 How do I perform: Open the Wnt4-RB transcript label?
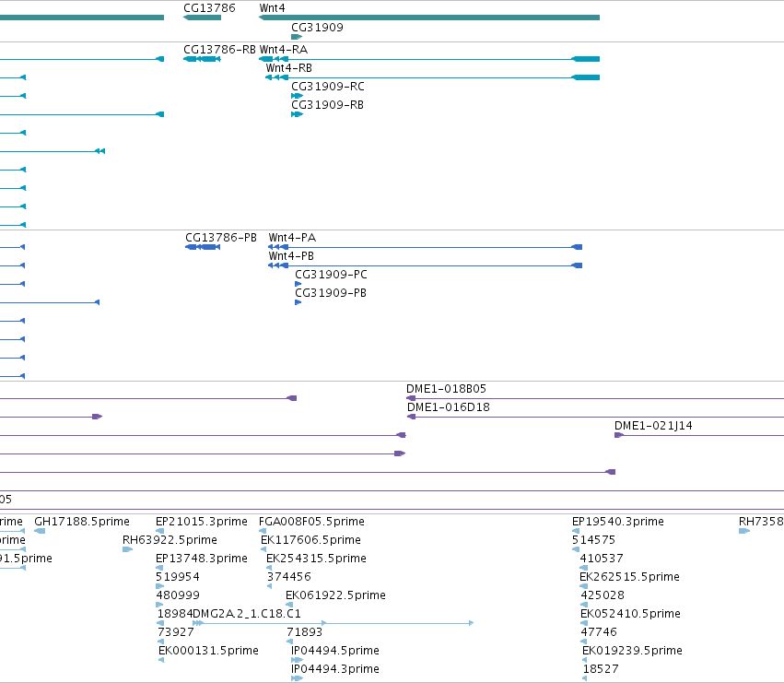coord(288,68)
